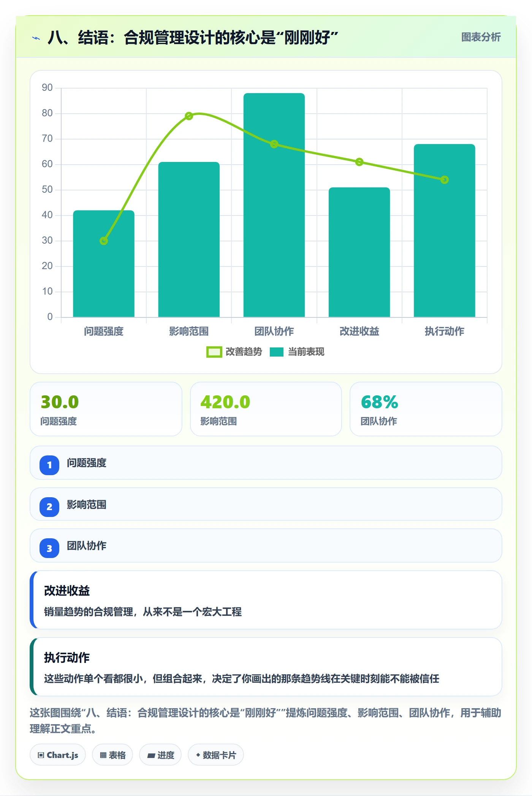Viewport: 532px width, 796px height.
Task: Click the trend line point at 问题强度
Action: point(104,241)
